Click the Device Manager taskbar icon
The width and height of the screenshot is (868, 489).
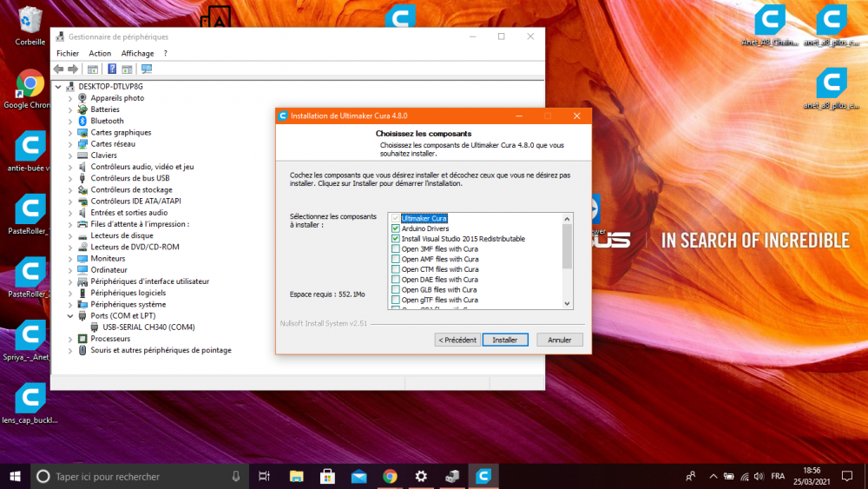click(452, 476)
